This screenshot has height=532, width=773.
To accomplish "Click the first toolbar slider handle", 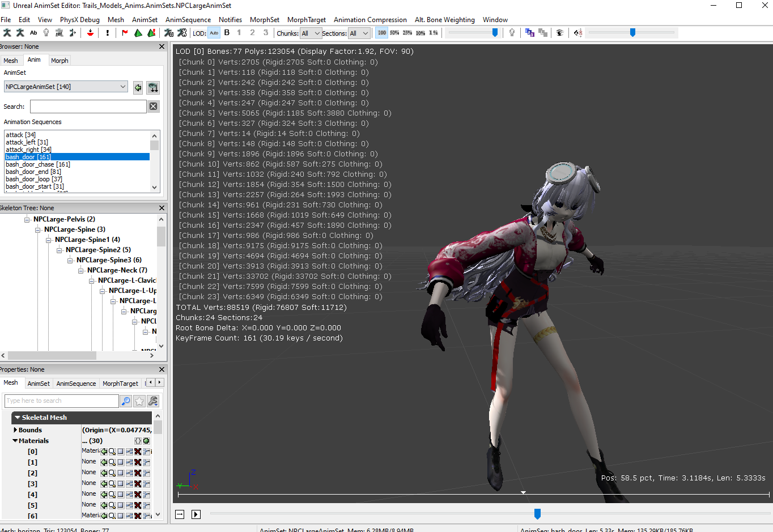I will tap(495, 33).
